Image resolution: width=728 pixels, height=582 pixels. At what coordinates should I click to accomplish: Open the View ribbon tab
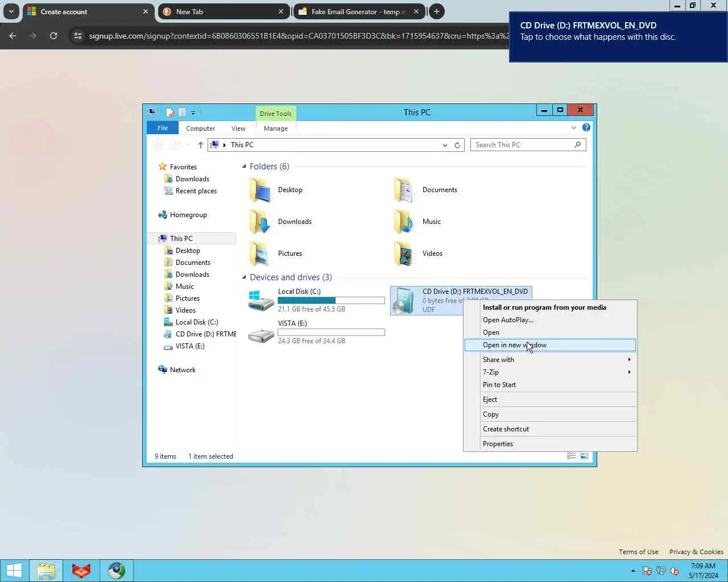point(238,128)
